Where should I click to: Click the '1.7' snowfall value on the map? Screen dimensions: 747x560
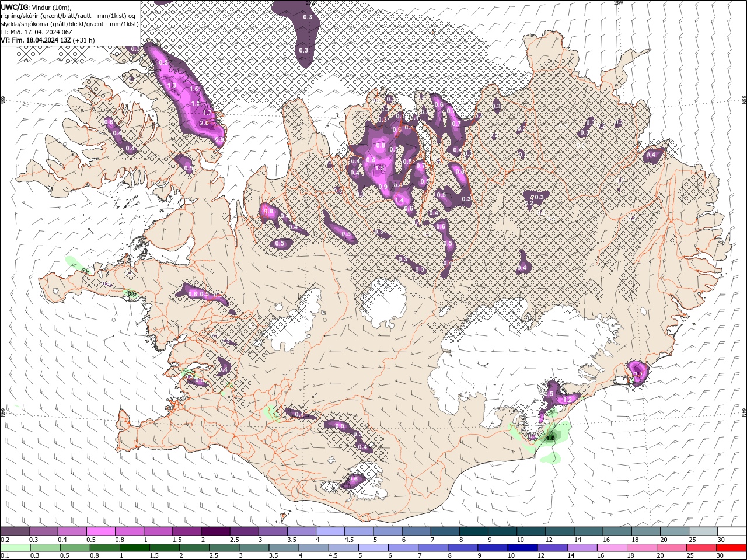[207, 113]
